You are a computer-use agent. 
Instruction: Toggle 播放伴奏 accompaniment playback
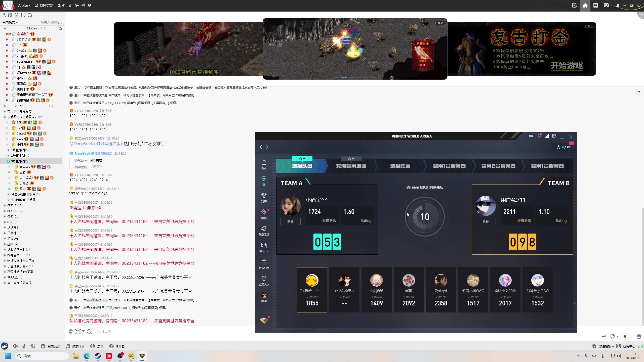[75, 346]
